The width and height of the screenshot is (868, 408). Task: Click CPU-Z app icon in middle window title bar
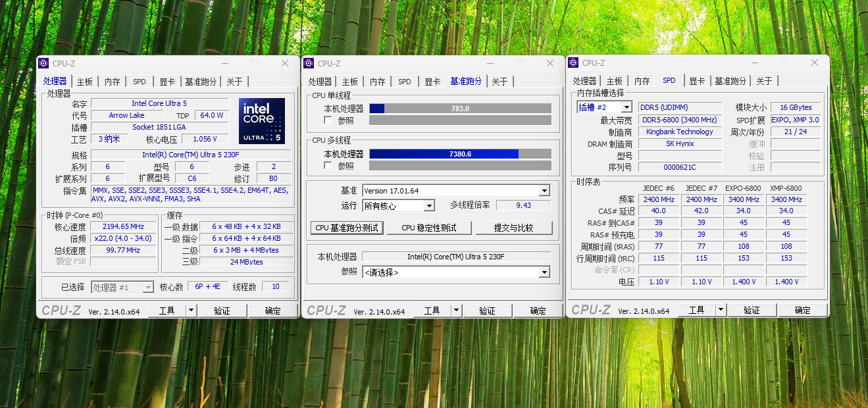click(x=309, y=63)
